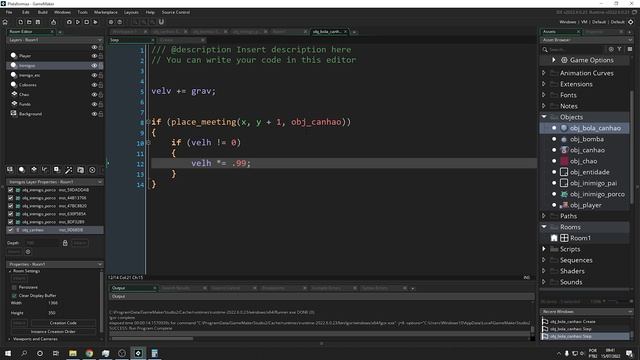Viewport: 640px width, 360px height.
Task: Select obj_player in the asset browser
Action: point(585,205)
